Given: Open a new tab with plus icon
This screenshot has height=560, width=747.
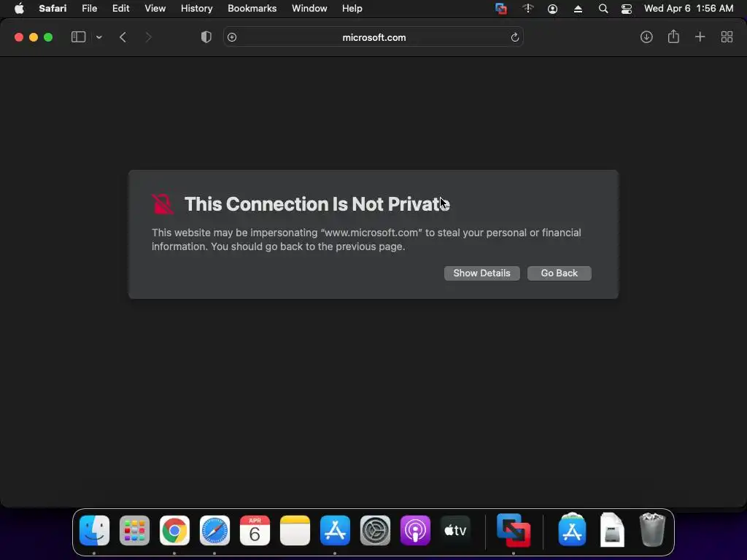Looking at the screenshot, I should tap(700, 36).
